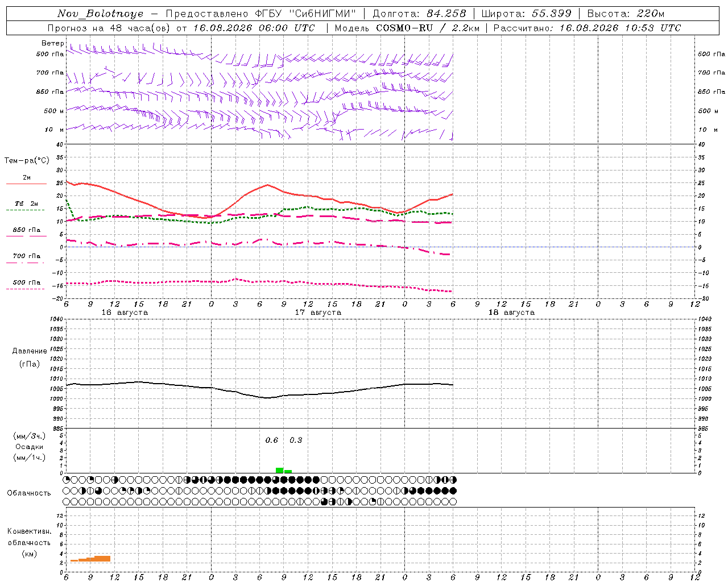
Task: Click the Рассчитано 10:53 UTC timestamp
Action: point(587,28)
